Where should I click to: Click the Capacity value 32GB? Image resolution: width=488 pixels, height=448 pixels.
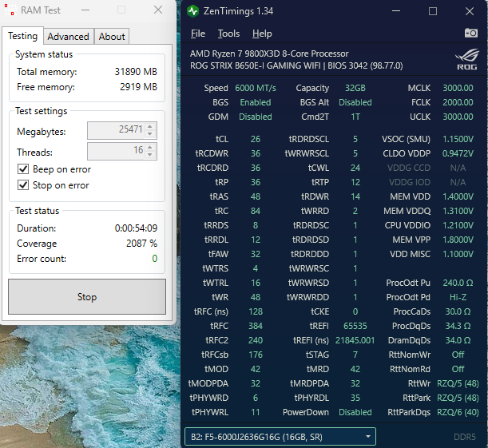pyautogui.click(x=355, y=88)
